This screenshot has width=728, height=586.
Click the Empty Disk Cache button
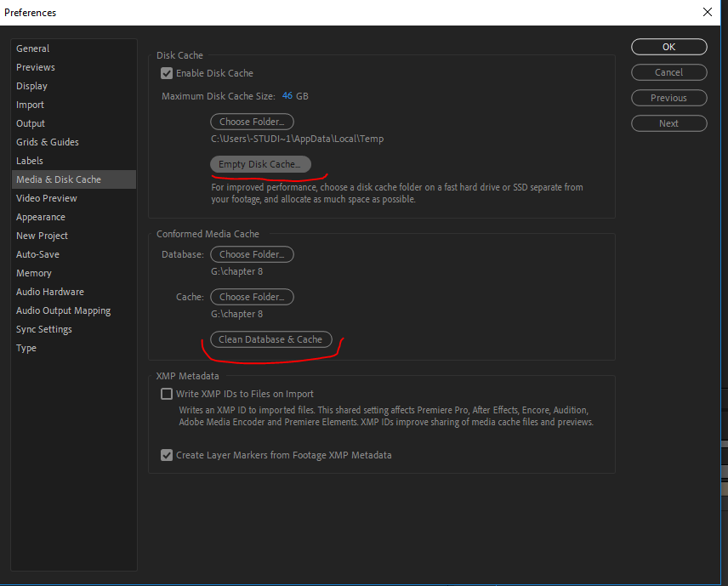pyautogui.click(x=260, y=164)
